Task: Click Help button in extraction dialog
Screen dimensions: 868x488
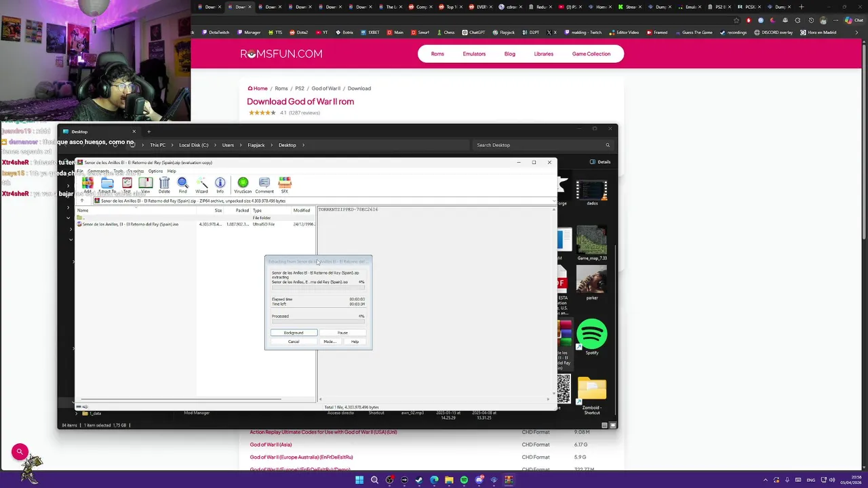Action: point(355,342)
